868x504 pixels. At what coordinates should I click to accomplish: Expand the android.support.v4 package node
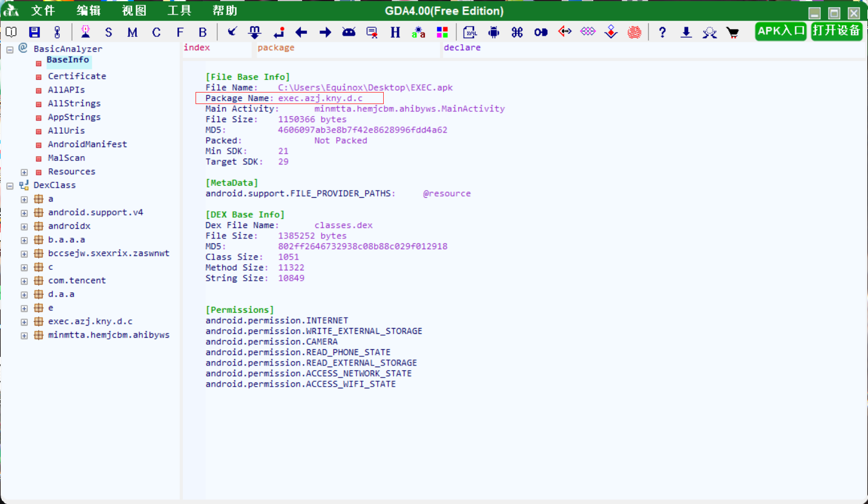24,214
